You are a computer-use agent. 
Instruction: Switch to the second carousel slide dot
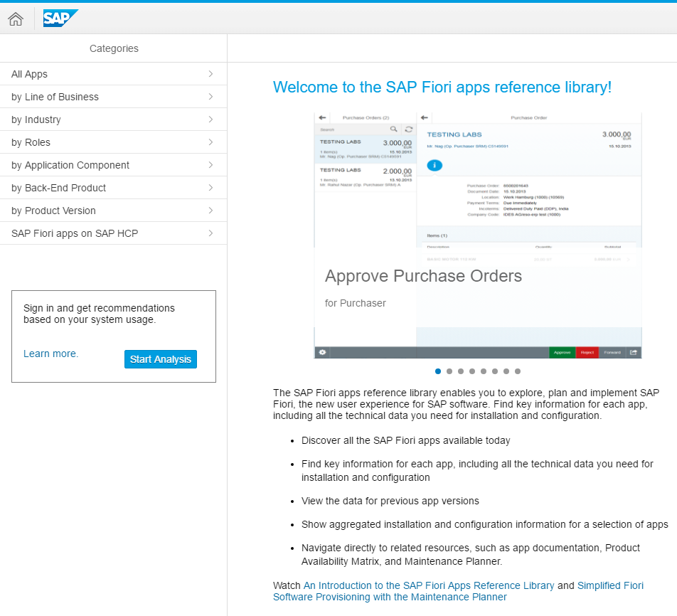(449, 371)
